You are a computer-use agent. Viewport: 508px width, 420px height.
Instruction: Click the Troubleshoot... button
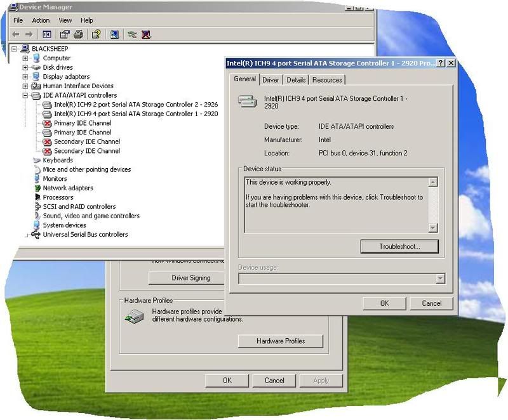399,246
